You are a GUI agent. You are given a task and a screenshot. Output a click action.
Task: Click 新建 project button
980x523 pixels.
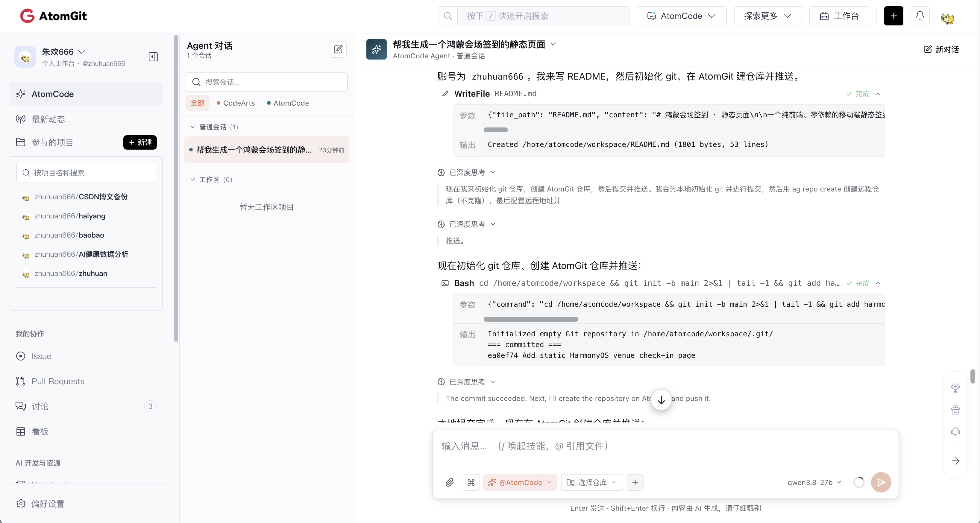click(140, 142)
